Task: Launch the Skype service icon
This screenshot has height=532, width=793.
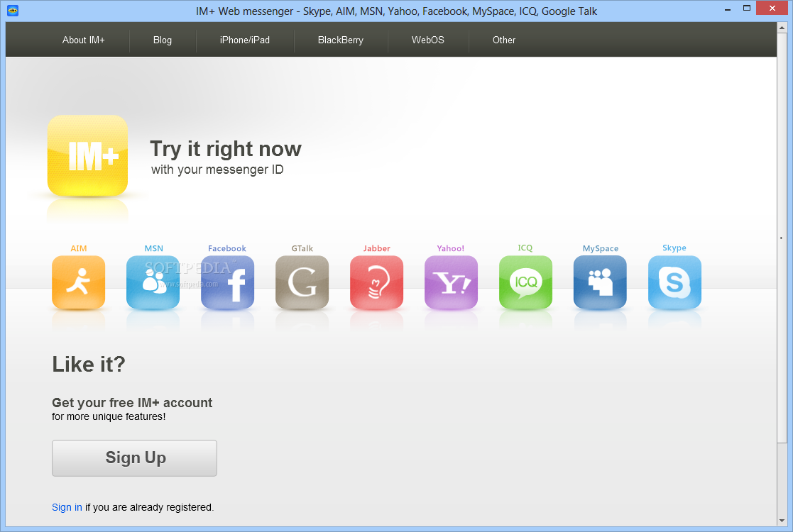Action: (674, 282)
